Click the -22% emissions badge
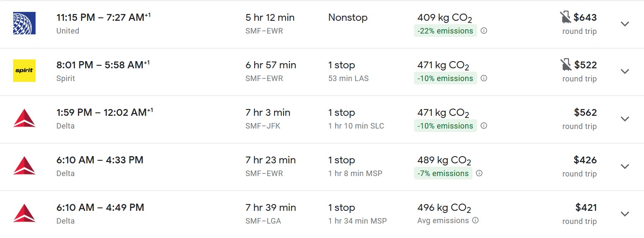 pyautogui.click(x=445, y=31)
